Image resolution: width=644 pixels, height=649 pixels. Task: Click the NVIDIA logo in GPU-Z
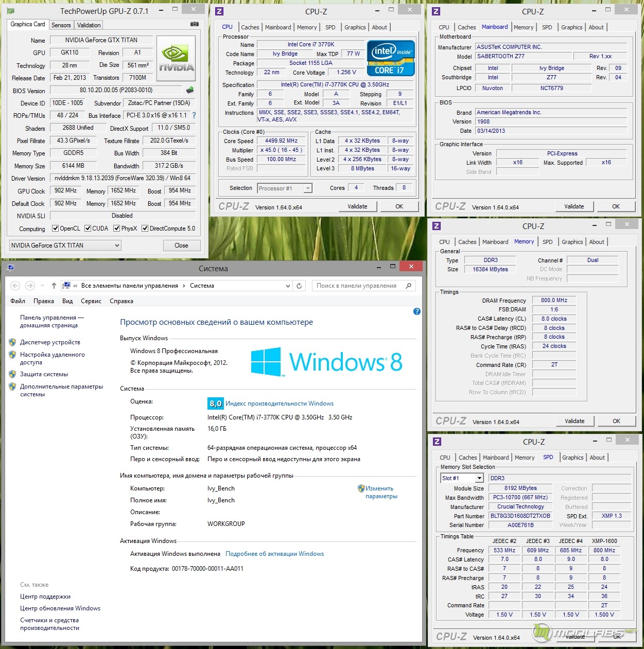click(x=176, y=58)
